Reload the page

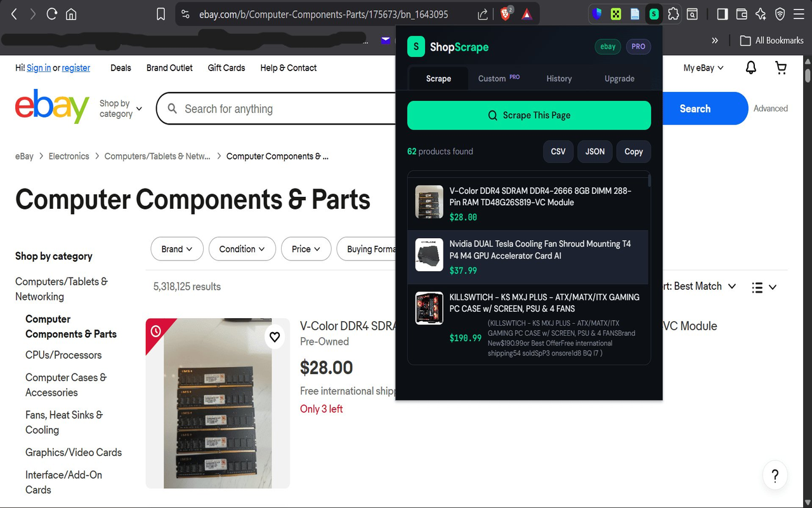(x=52, y=14)
